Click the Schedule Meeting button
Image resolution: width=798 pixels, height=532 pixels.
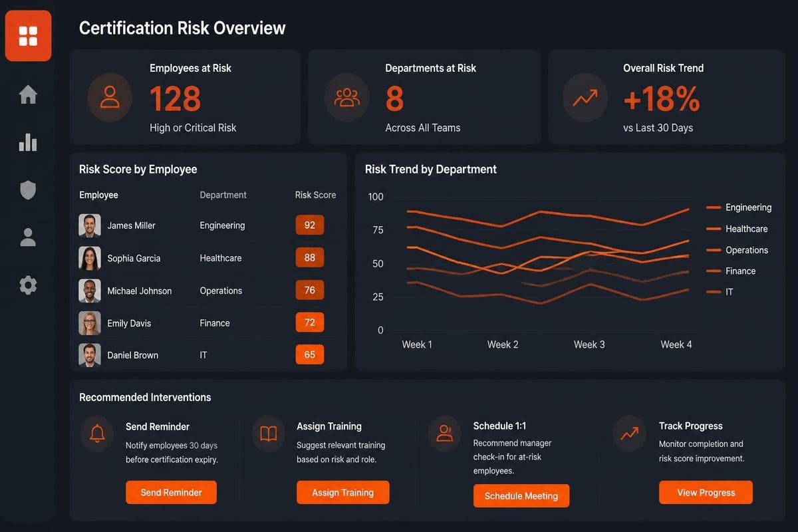[x=521, y=496]
